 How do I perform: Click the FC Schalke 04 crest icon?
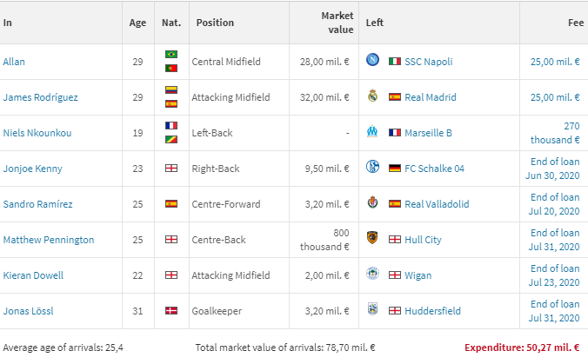click(372, 169)
